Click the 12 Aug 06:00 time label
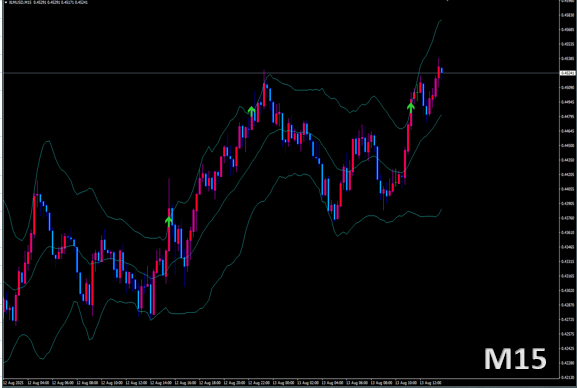The width and height of the screenshot is (577, 388). [x=63, y=383]
